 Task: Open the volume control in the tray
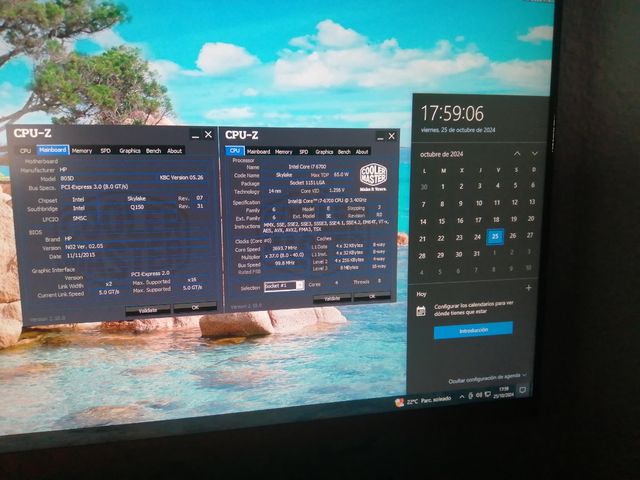click(479, 395)
